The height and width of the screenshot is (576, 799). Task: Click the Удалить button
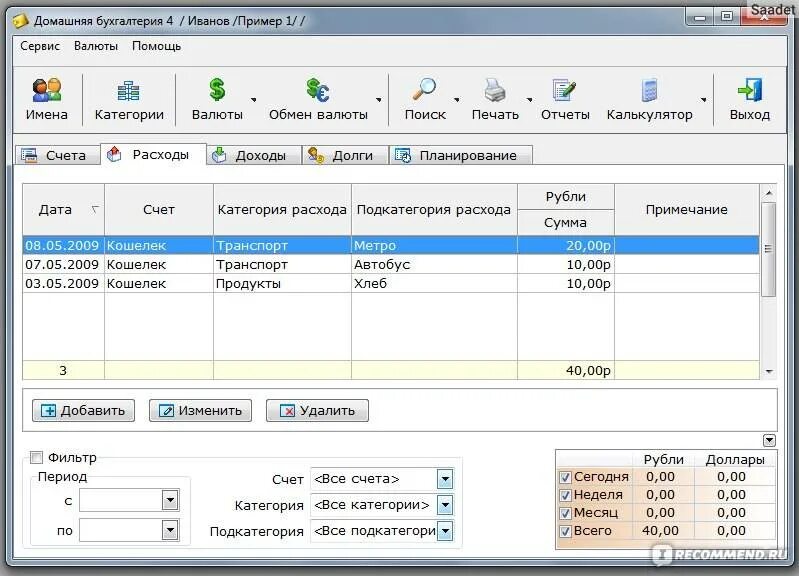[x=317, y=410]
